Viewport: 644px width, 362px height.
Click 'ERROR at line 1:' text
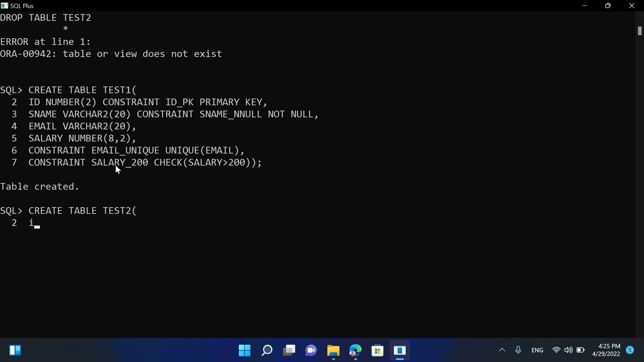(x=45, y=42)
